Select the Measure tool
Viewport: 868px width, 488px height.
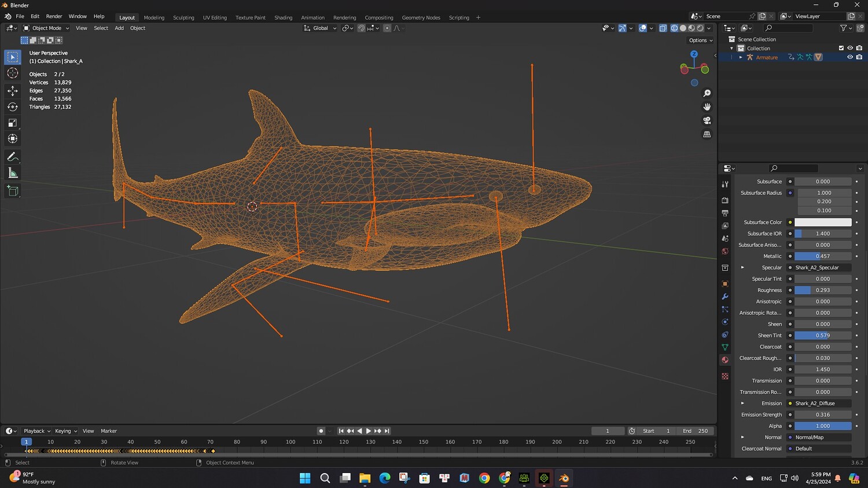[12, 173]
